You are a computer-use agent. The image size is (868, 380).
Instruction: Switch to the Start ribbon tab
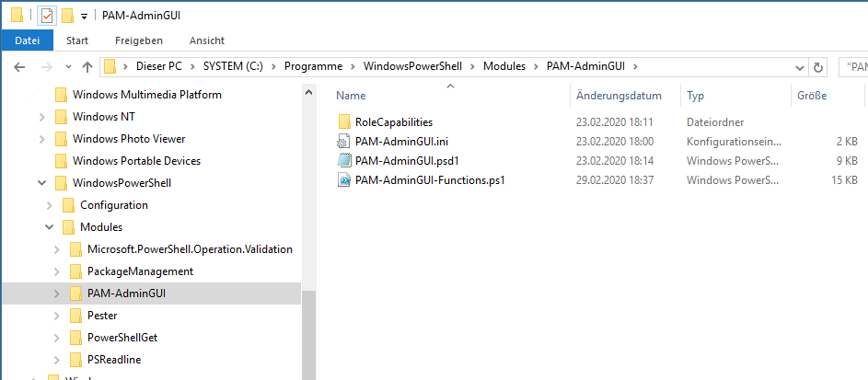[77, 40]
